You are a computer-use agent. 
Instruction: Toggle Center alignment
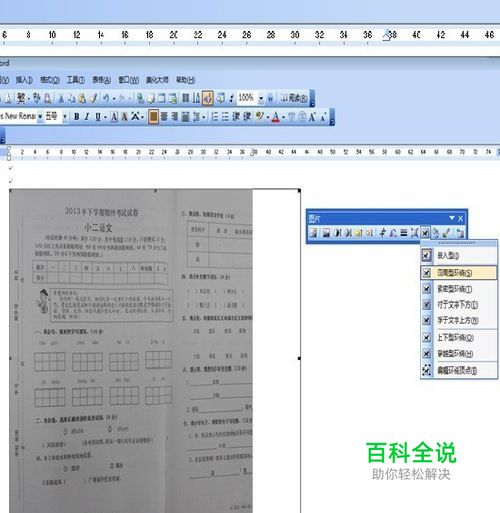[x=164, y=117]
